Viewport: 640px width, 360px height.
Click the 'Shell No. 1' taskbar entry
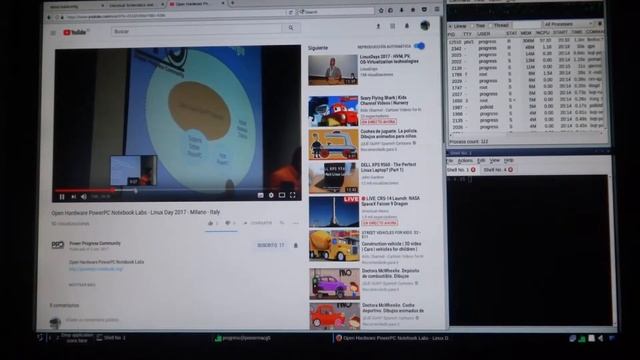pos(111,338)
